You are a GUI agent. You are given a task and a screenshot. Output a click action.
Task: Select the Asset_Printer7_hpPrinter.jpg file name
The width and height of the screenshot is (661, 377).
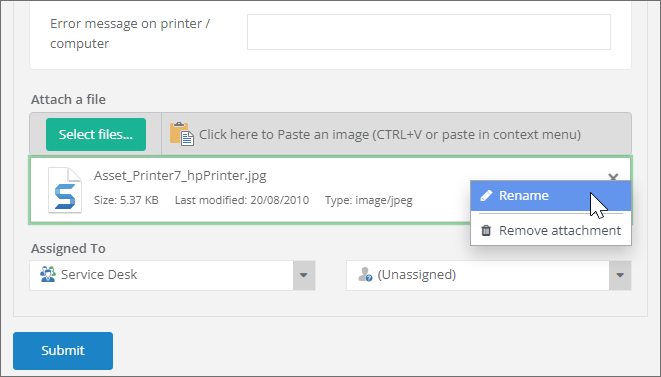(x=180, y=175)
